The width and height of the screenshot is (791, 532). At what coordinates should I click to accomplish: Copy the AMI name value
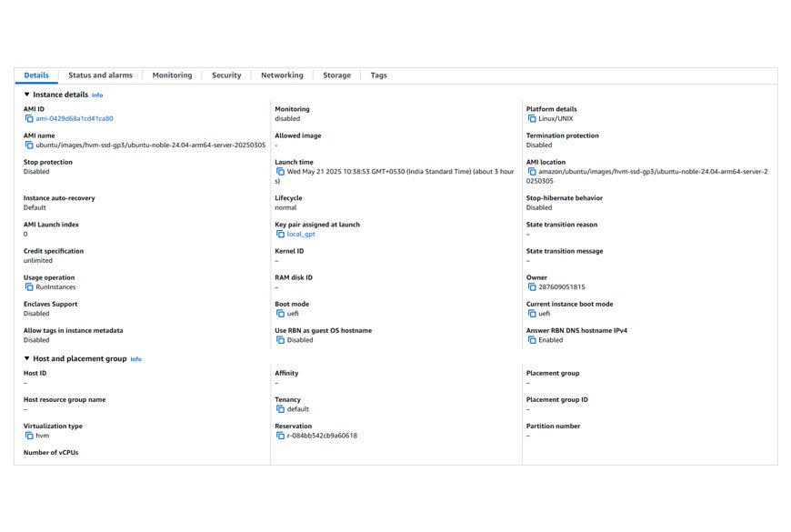click(29, 146)
